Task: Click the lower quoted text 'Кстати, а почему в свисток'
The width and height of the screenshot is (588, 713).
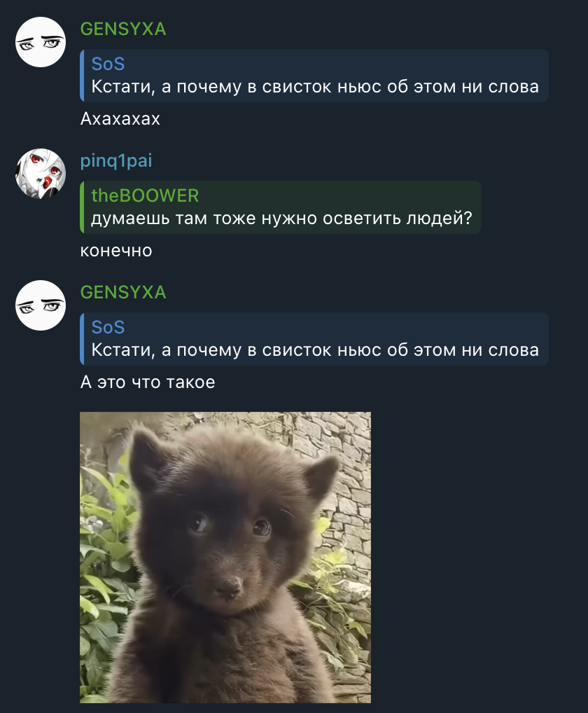Action: coord(212,350)
